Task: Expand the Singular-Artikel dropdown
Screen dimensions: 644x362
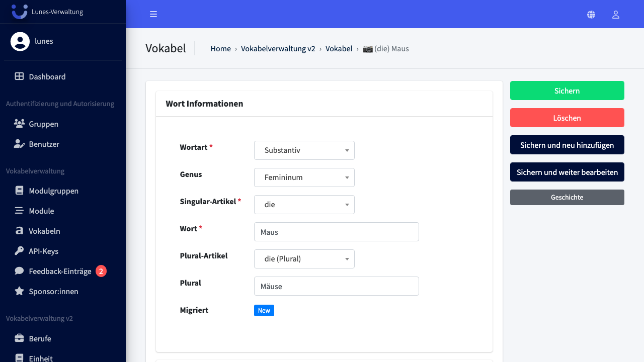Action: [x=304, y=205]
